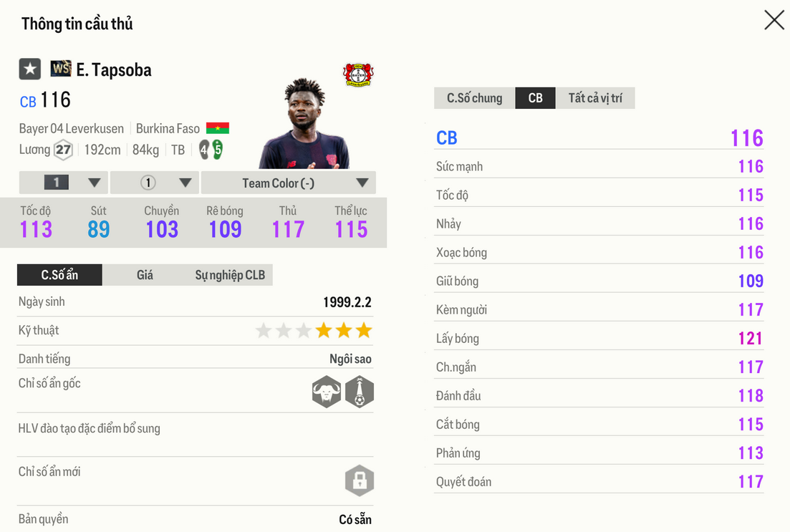The height and width of the screenshot is (532, 790).
Task: Close the Thông tin cầu thủ panel
Action: (774, 20)
